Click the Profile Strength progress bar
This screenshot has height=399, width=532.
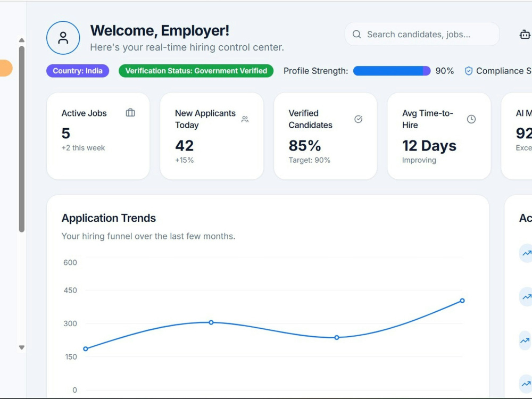(x=392, y=71)
